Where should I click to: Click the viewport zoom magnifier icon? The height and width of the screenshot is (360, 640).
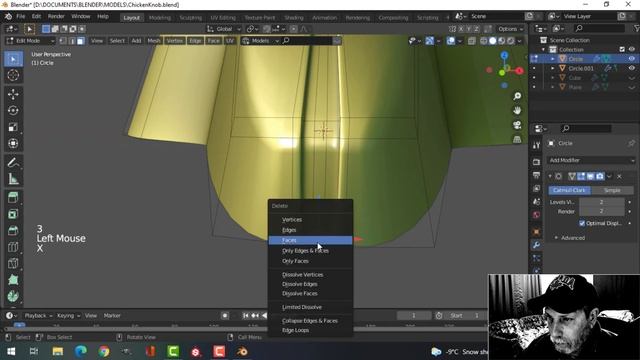point(517,96)
